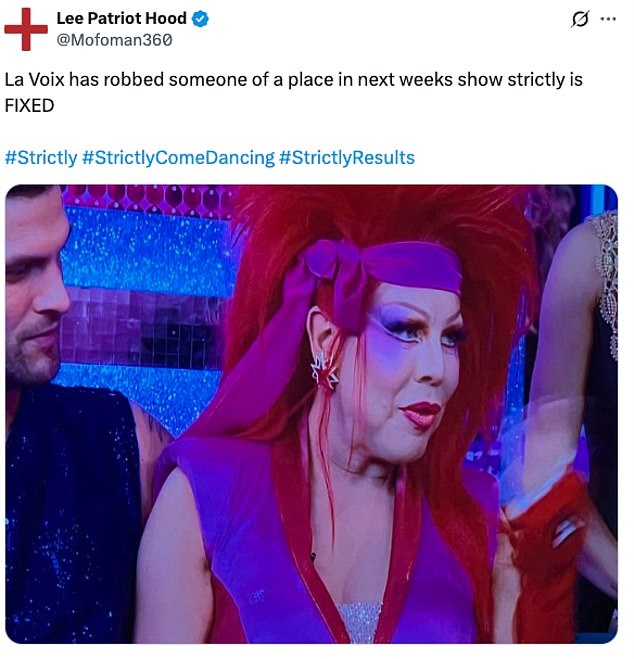Open the England flag profile avatar
This screenshot has height=659, width=634.
point(26,29)
